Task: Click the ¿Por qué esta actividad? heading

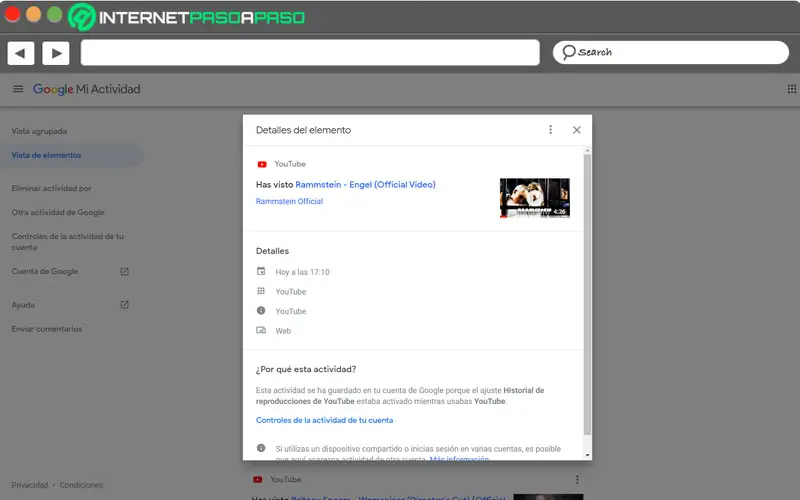Action: [306, 369]
